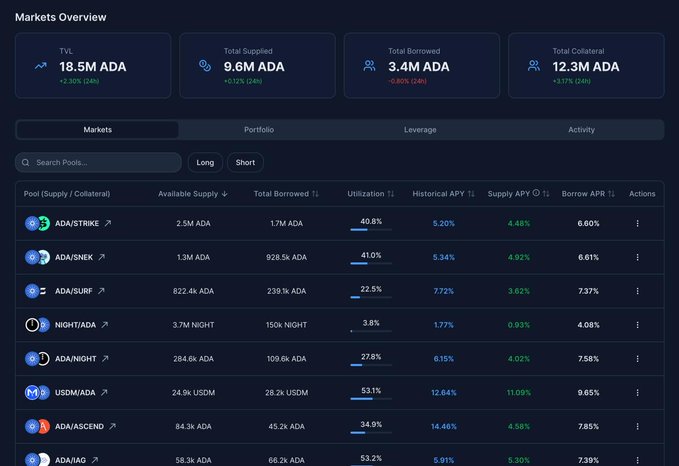
Task: Click 6.60% Borrow APR value
Action: coord(588,223)
